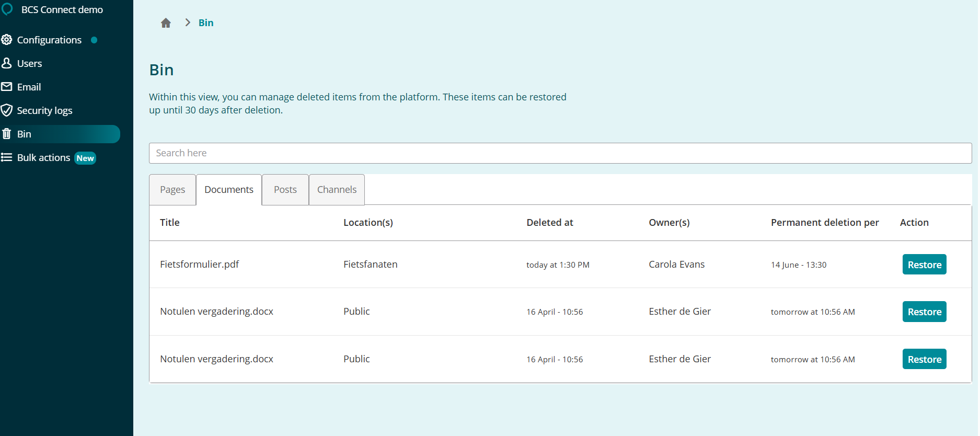Click the BCS Connect demo title
Image resolution: width=980 pixels, height=436 pixels.
[62, 9]
